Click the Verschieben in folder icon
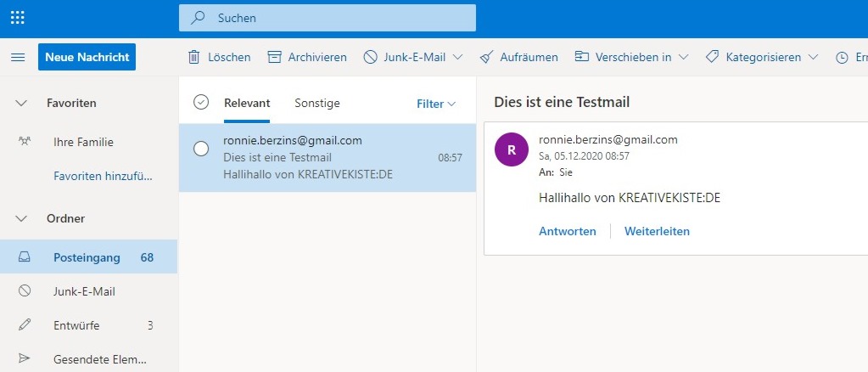868x372 pixels. 582,57
